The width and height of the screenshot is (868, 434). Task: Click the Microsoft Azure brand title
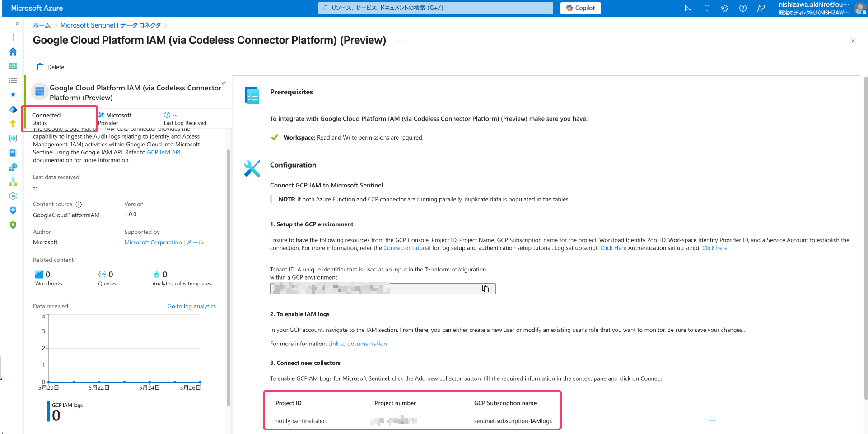click(x=37, y=8)
